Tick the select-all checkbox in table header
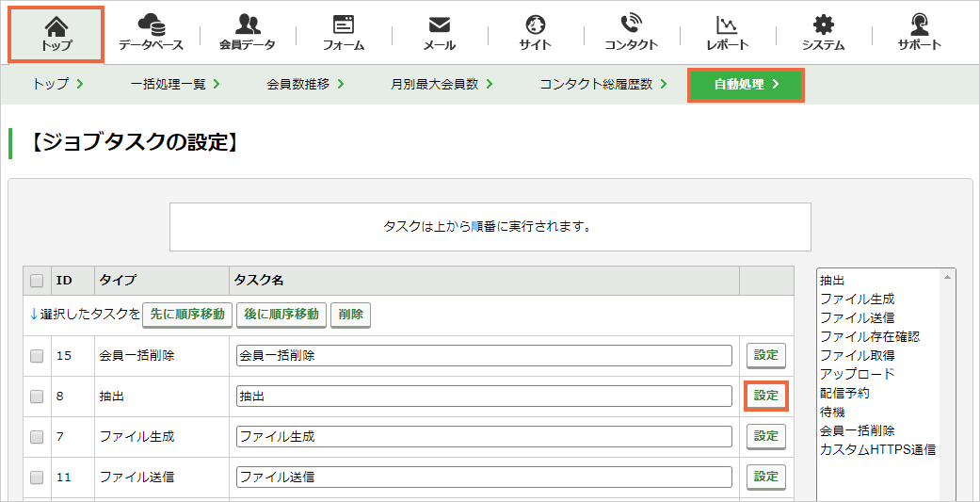The width and height of the screenshot is (980, 502). (x=37, y=281)
